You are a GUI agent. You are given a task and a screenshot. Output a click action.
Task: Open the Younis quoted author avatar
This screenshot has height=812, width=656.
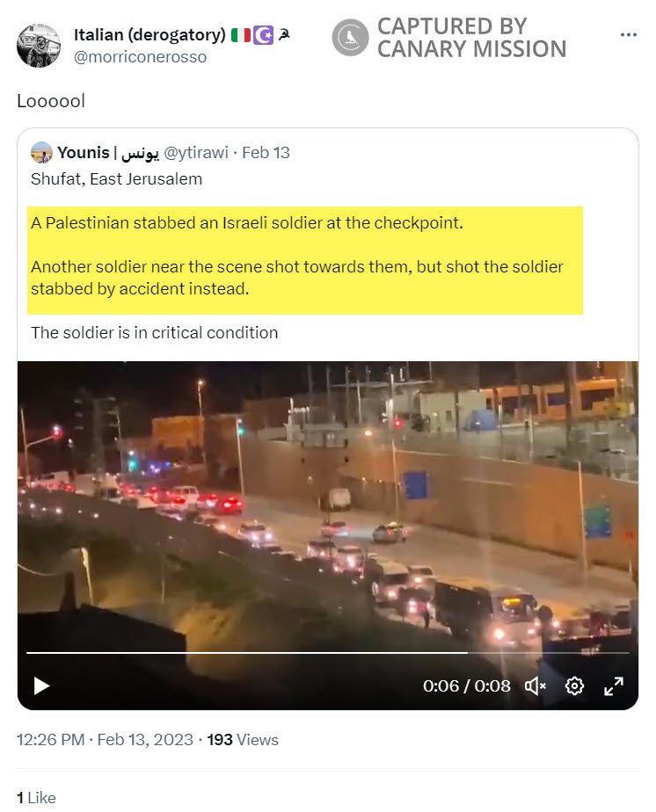tap(41, 153)
